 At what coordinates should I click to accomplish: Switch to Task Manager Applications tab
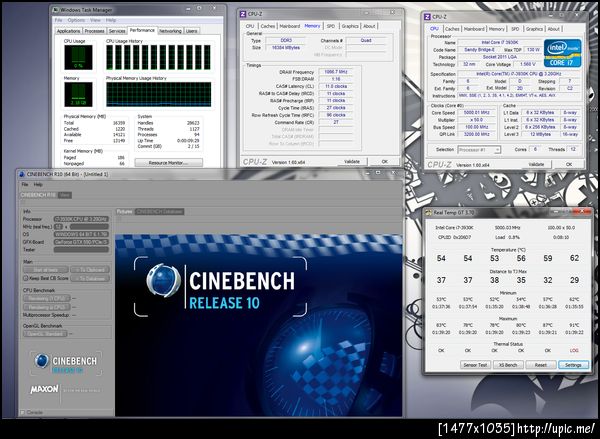[x=68, y=31]
